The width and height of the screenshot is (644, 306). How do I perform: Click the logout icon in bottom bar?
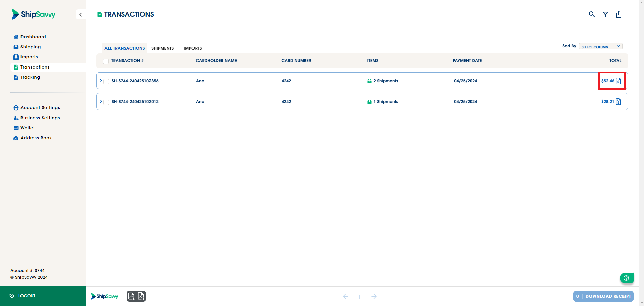[12, 296]
